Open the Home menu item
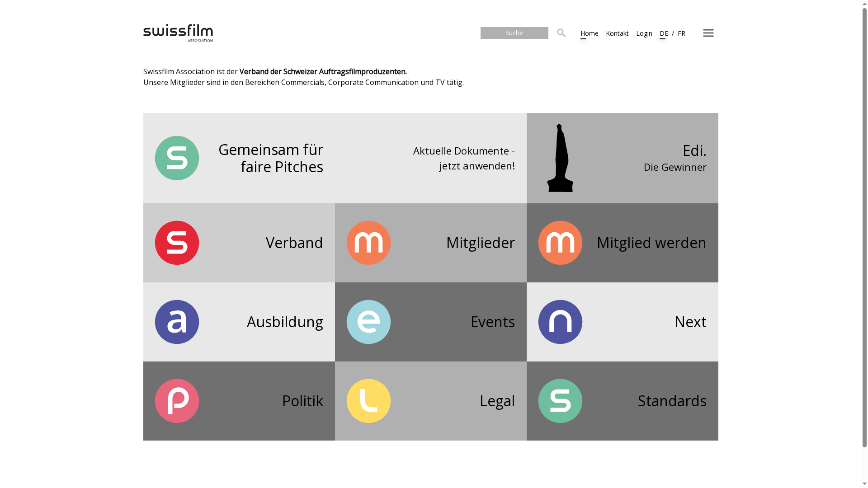 (x=589, y=33)
